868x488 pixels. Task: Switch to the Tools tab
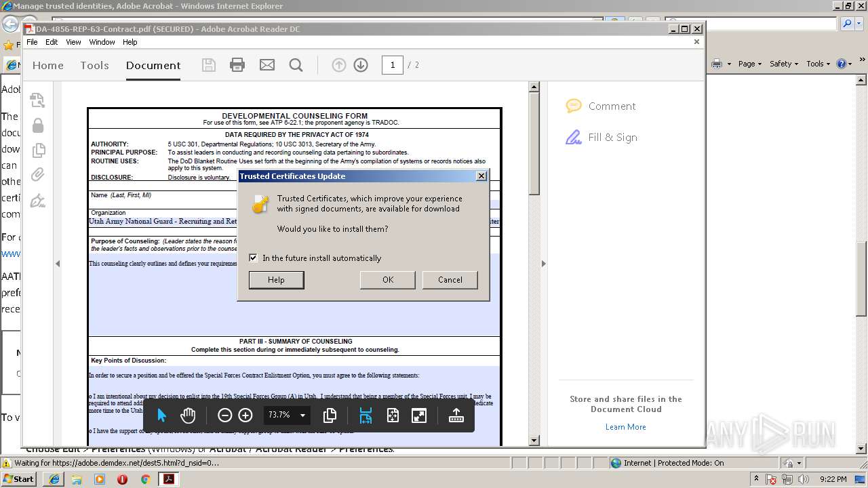click(x=94, y=65)
